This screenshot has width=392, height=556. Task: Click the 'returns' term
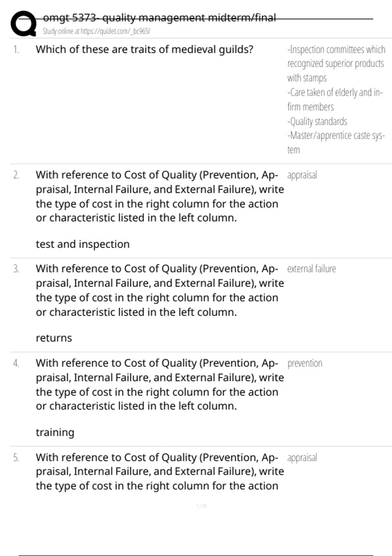point(54,338)
